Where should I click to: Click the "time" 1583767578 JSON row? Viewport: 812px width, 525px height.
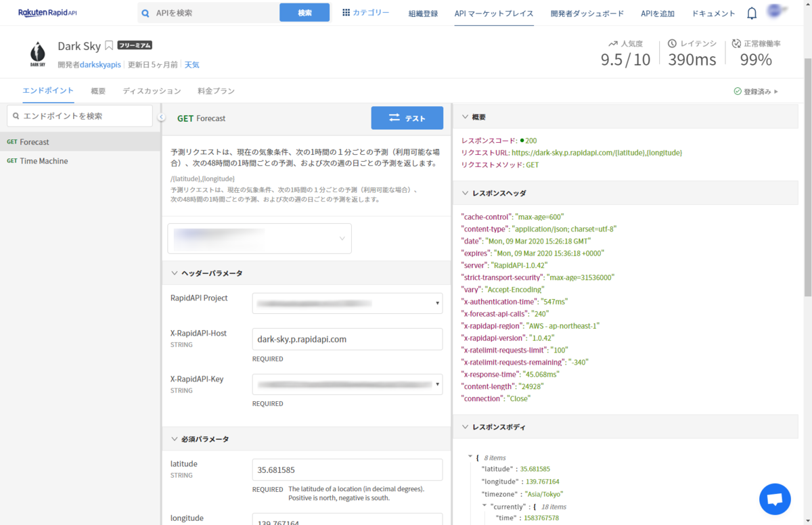pos(527,518)
